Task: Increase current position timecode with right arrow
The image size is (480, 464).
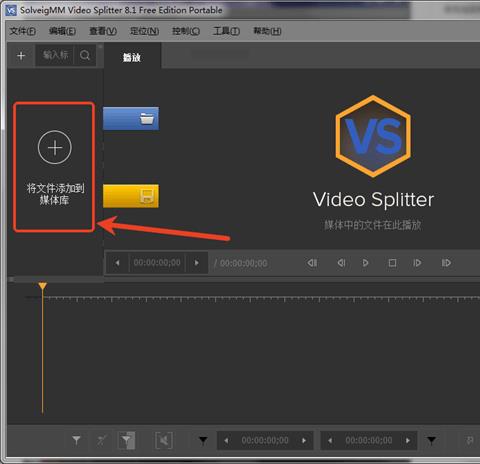Action: coord(197,263)
